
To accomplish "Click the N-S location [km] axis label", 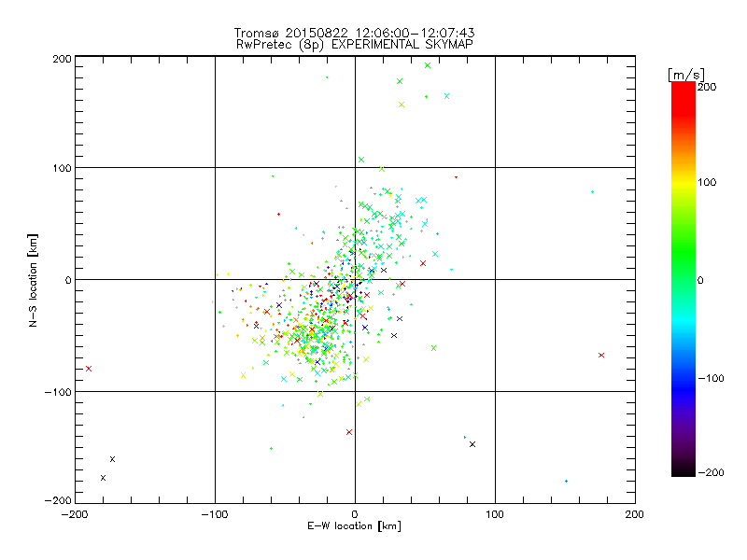I will pyautogui.click(x=32, y=279).
